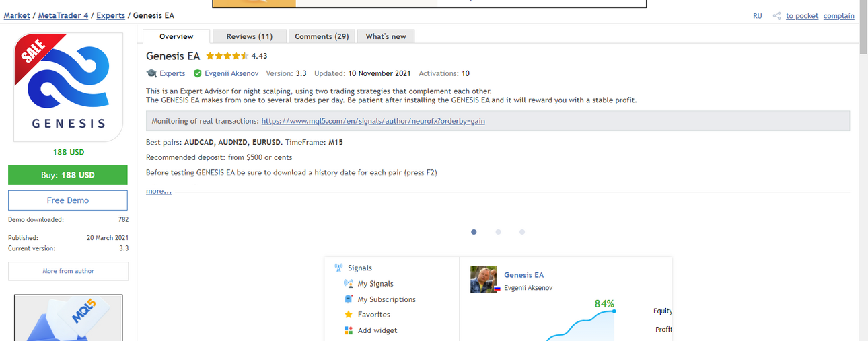Select the third carousel dot
This screenshot has width=868, height=341.
point(521,232)
